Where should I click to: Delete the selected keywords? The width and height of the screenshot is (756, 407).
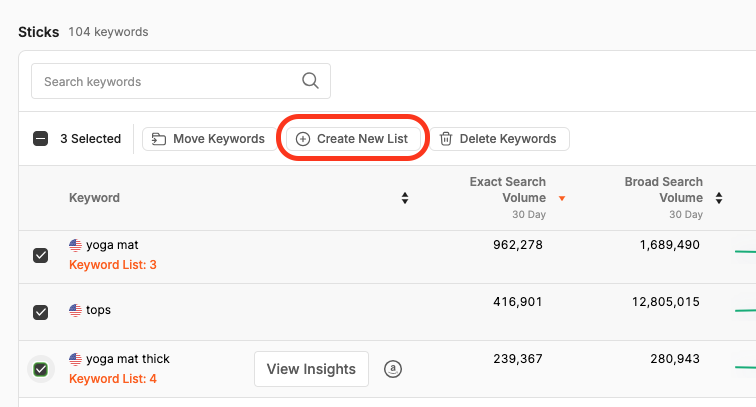point(498,139)
